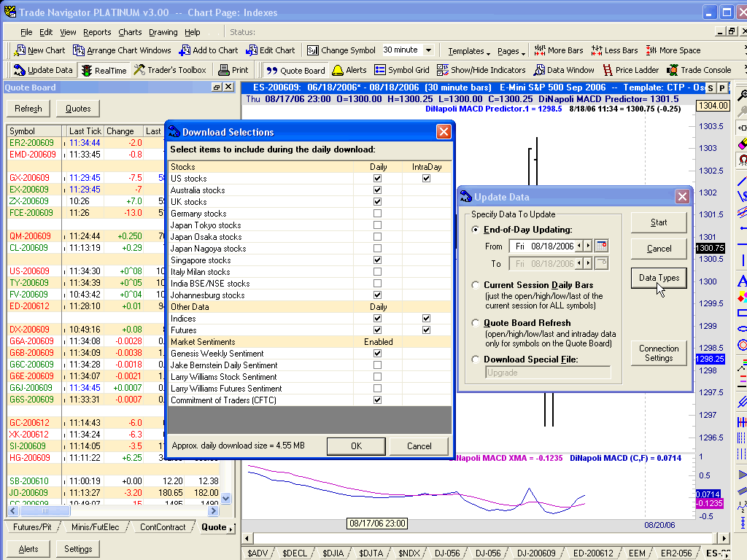The image size is (747, 560).
Task: Add More Space to the chart
Action: point(673,50)
